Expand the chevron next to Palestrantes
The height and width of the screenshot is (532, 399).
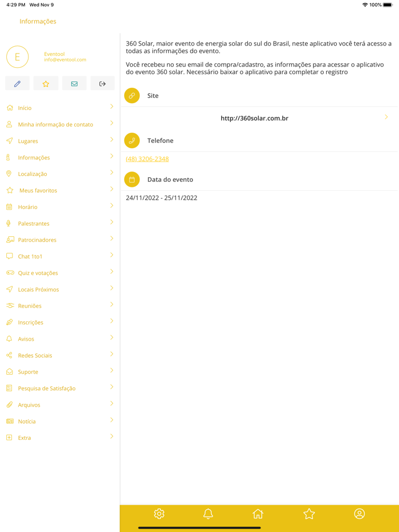pyautogui.click(x=112, y=223)
